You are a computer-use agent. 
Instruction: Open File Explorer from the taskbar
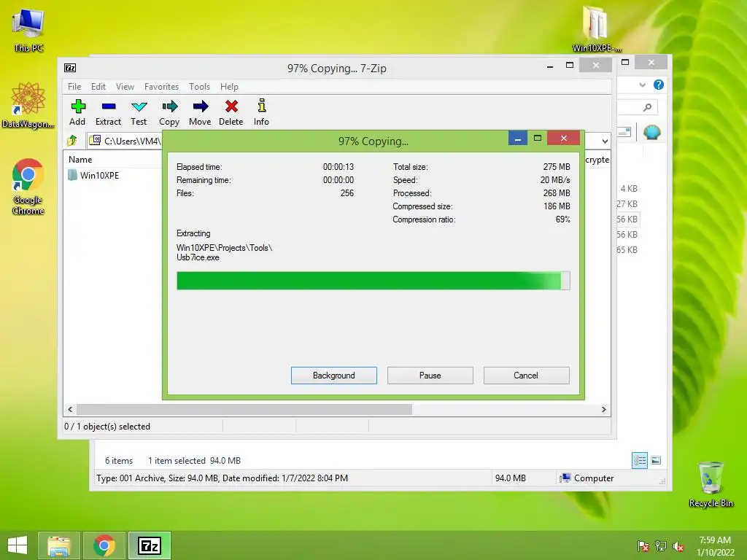point(58,545)
